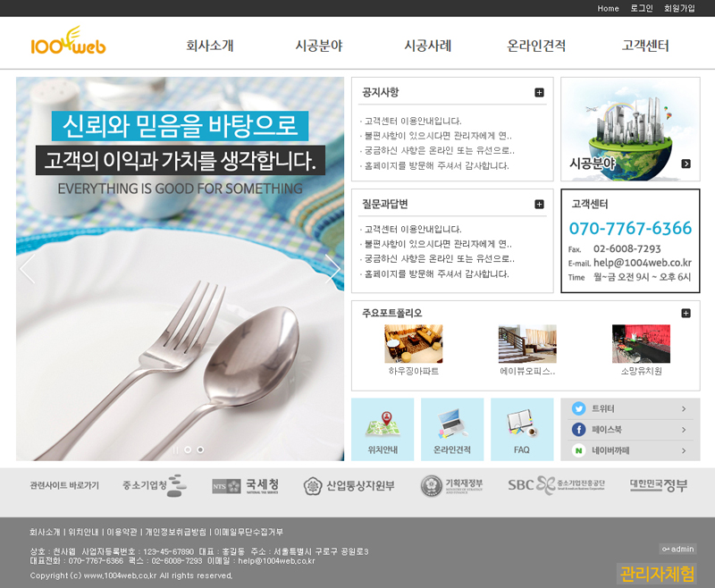
Task: Open the FAQ book icon tile
Action: point(522,429)
